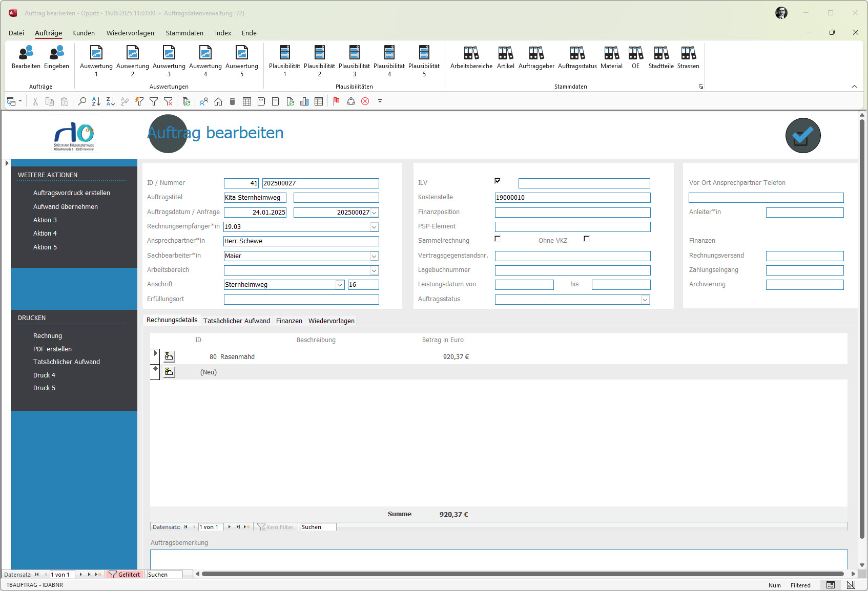Open Eingeben in the Aufträge ribbon group
This screenshot has width=868, height=591.
coord(56,57)
